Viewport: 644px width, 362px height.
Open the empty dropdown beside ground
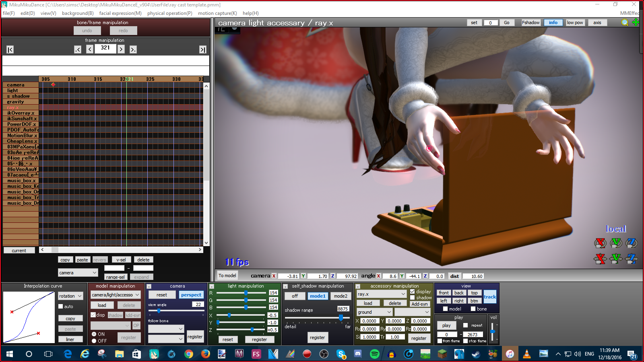[412, 312]
